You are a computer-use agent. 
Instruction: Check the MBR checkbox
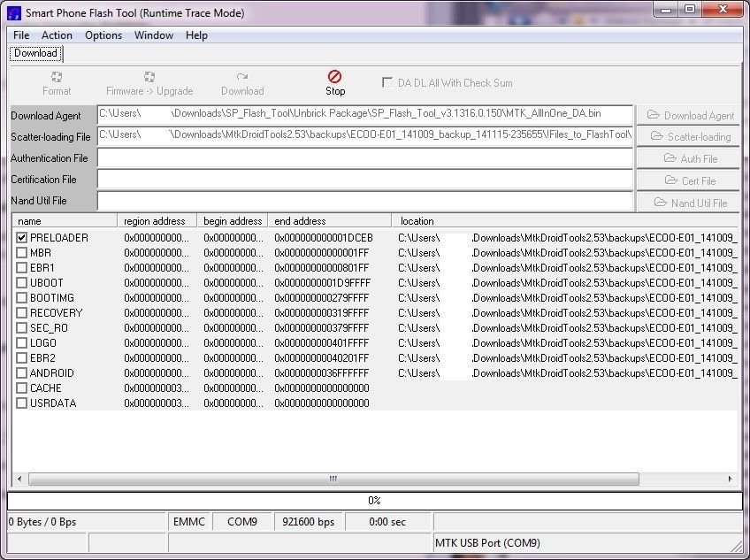click(x=21, y=253)
